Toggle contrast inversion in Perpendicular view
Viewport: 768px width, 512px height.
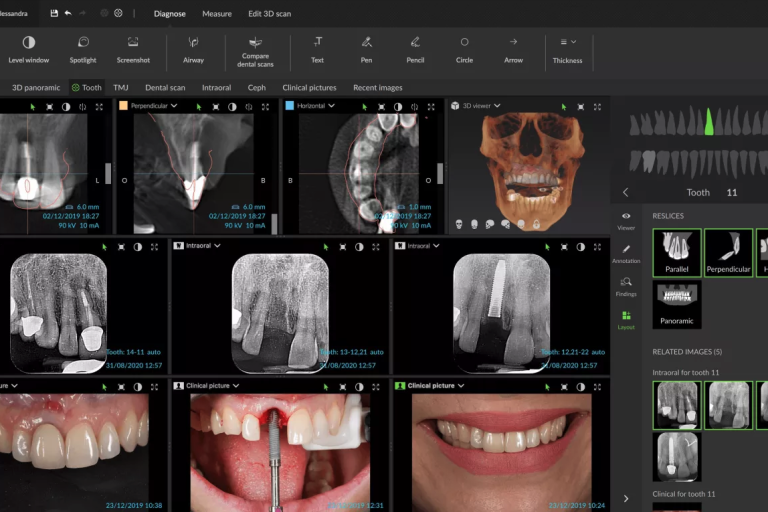(232, 106)
